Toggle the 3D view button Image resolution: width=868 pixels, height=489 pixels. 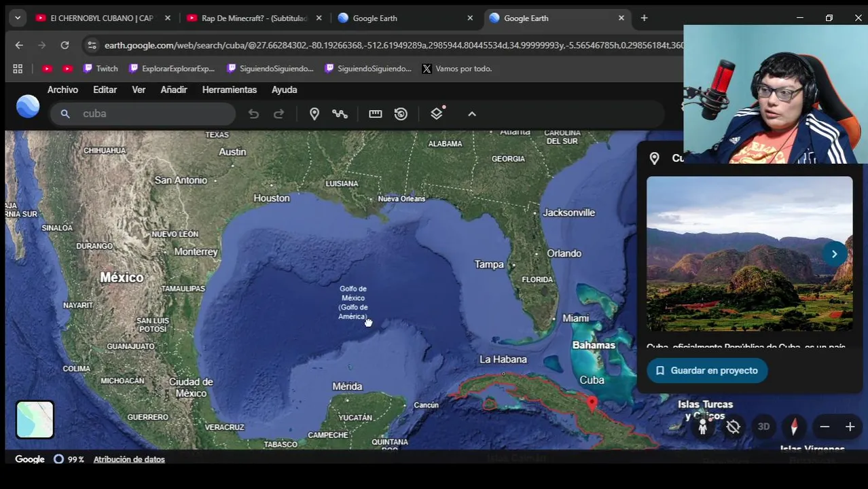763,427
